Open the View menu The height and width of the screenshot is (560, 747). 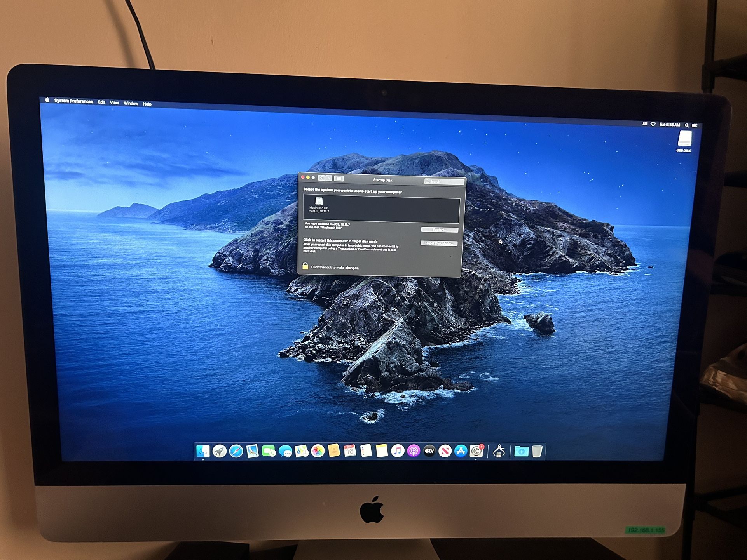[x=114, y=103]
